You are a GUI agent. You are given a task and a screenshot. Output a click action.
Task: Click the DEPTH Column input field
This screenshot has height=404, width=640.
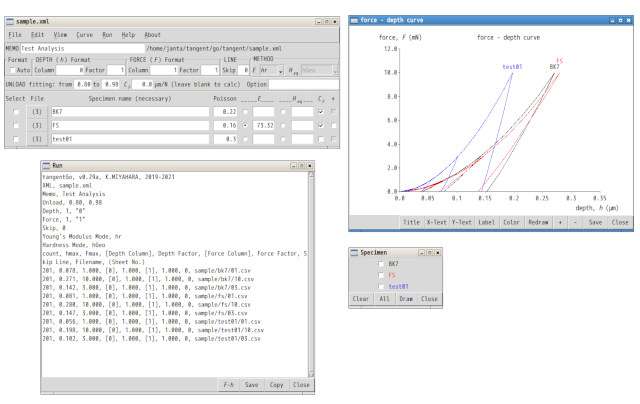[70, 70]
